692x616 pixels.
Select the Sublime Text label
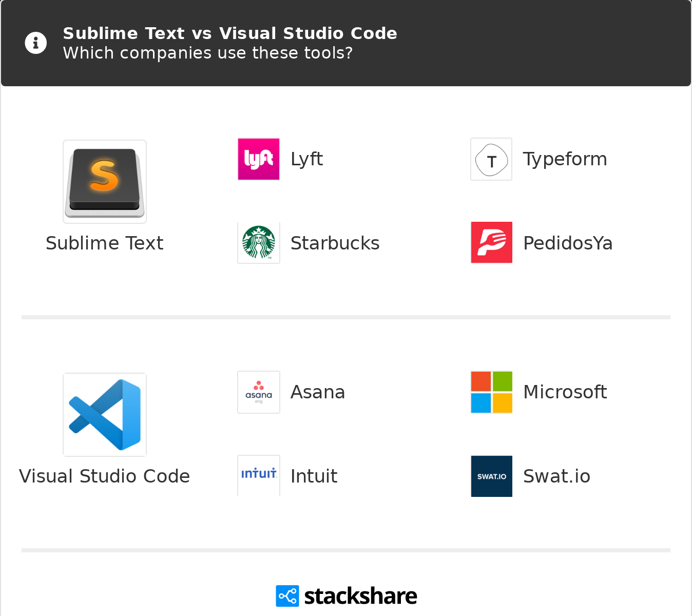tap(104, 243)
